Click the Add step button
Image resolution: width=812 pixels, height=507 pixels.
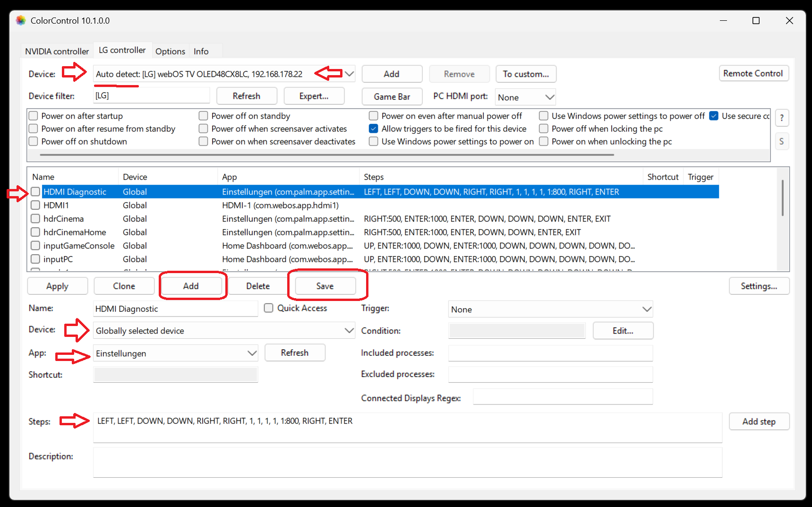coord(759,421)
